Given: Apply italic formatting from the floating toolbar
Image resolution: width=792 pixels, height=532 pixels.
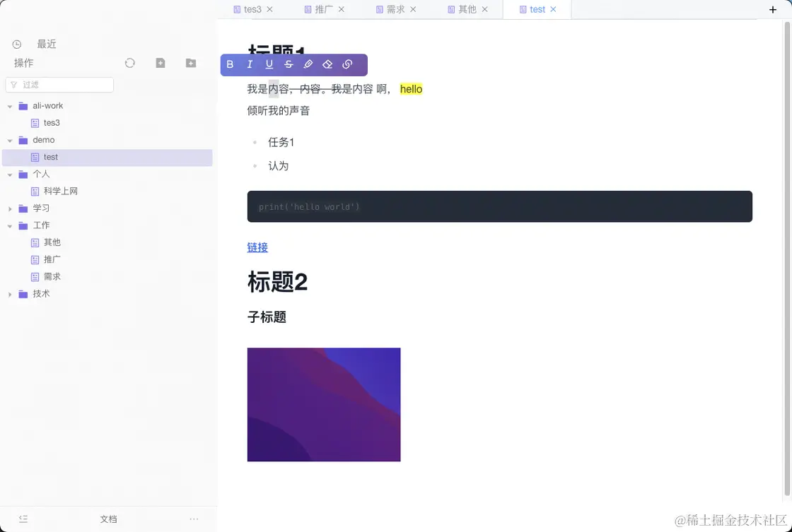Looking at the screenshot, I should pyautogui.click(x=250, y=64).
